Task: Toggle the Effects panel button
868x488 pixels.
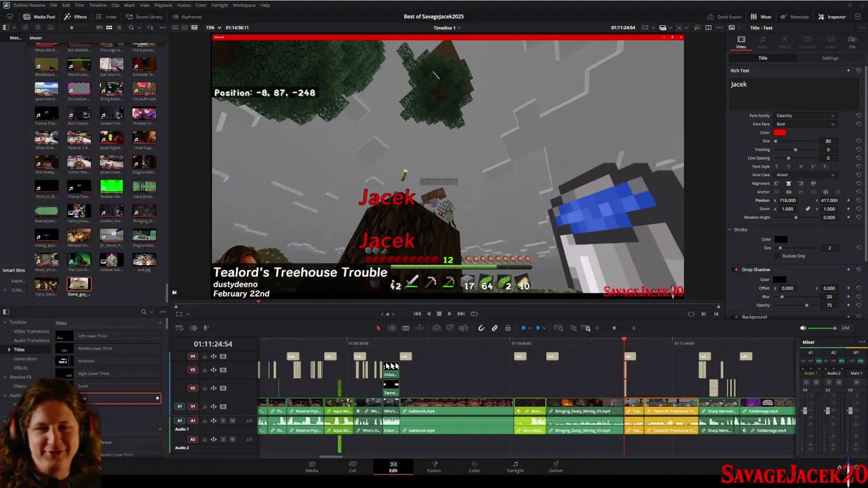Action: pyautogui.click(x=76, y=16)
